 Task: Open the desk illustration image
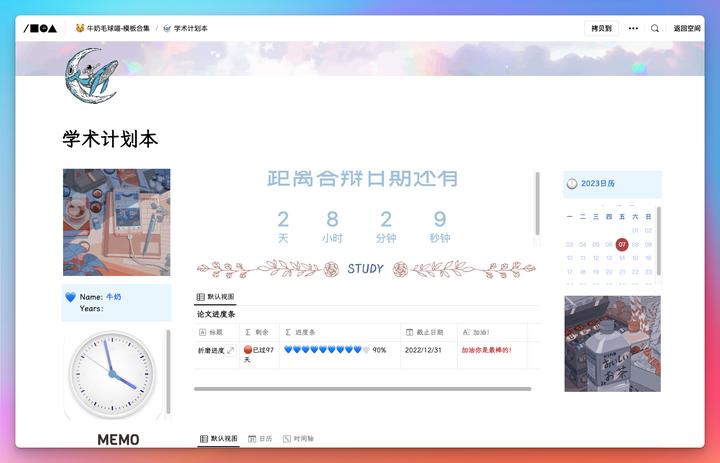pos(117,222)
